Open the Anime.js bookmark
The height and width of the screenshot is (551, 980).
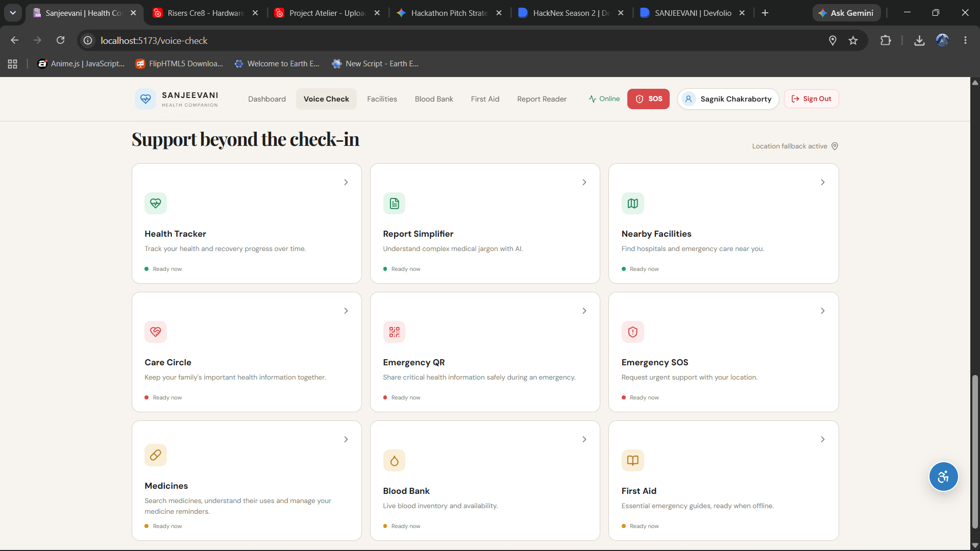pyautogui.click(x=82, y=64)
